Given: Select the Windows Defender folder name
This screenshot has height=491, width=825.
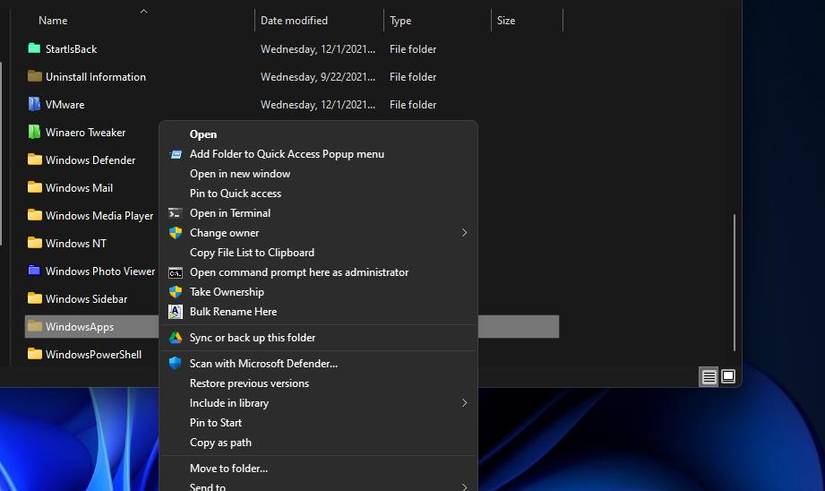Looking at the screenshot, I should tap(90, 160).
